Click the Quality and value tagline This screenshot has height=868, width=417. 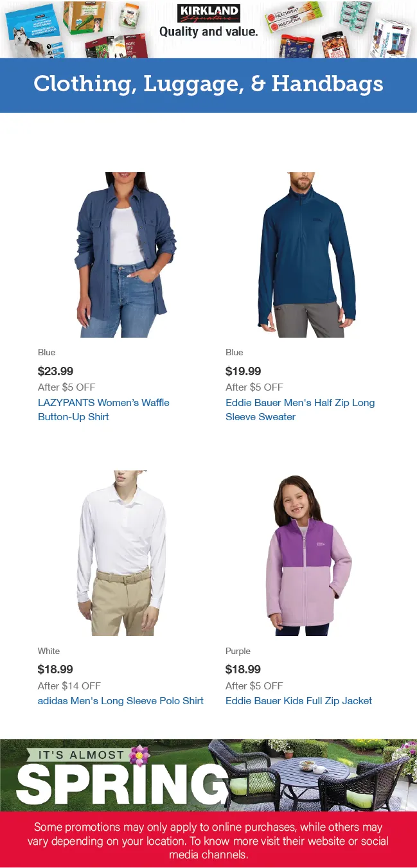click(208, 31)
